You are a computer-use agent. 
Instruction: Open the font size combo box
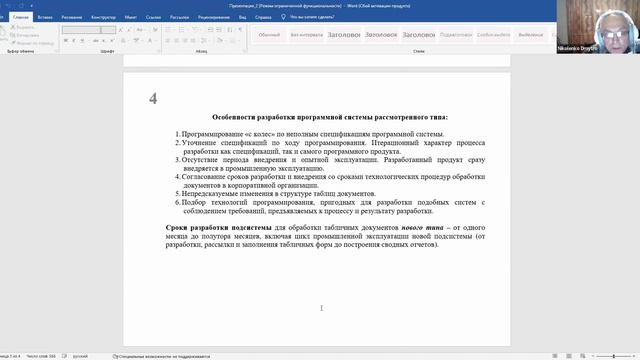(108, 29)
